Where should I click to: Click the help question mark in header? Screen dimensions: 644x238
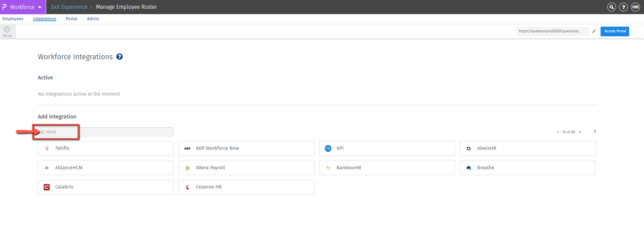(623, 7)
